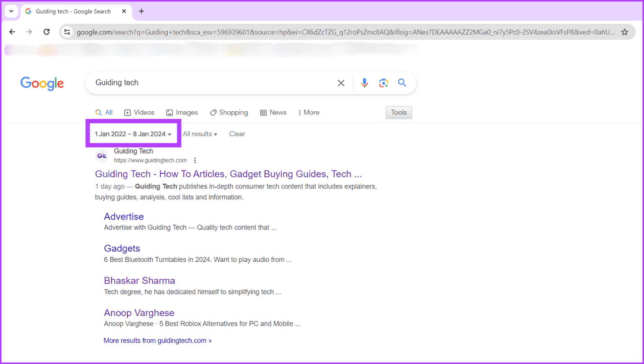
Task: Open the three-dot menu beside guidingtech.com URL
Action: coord(195,160)
